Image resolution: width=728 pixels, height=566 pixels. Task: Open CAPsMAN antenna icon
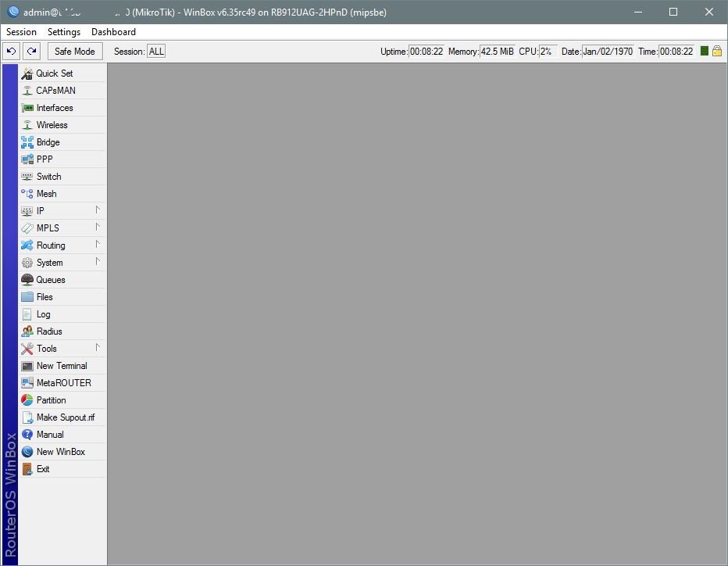pyautogui.click(x=27, y=91)
